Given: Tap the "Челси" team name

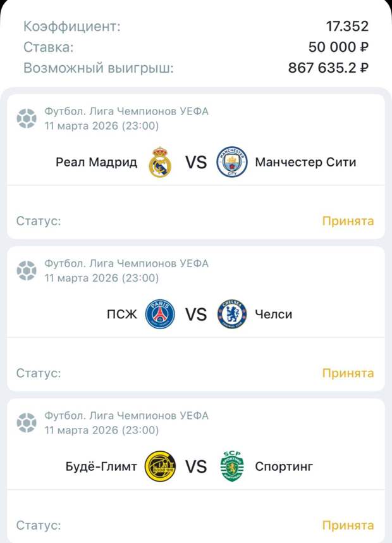Looking at the screenshot, I should (274, 314).
